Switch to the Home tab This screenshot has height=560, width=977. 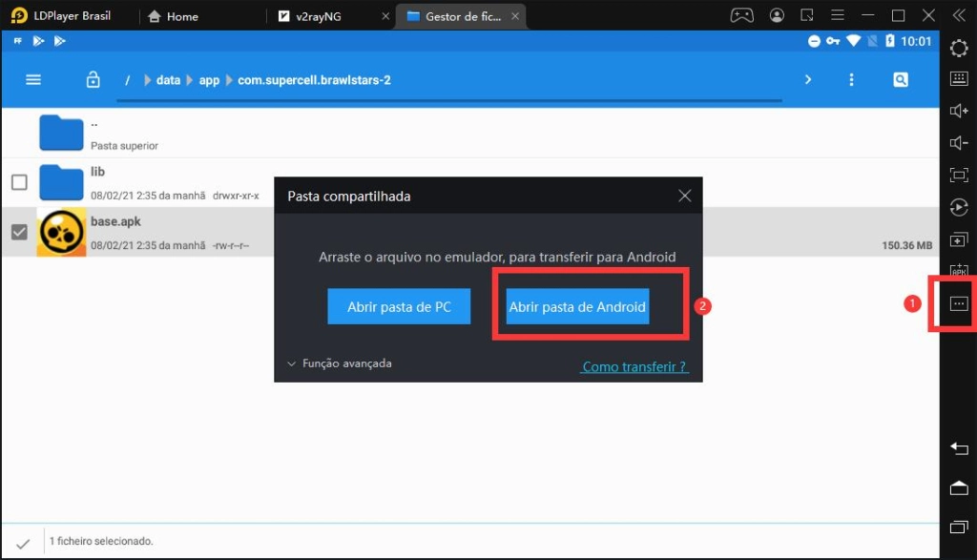tap(181, 16)
